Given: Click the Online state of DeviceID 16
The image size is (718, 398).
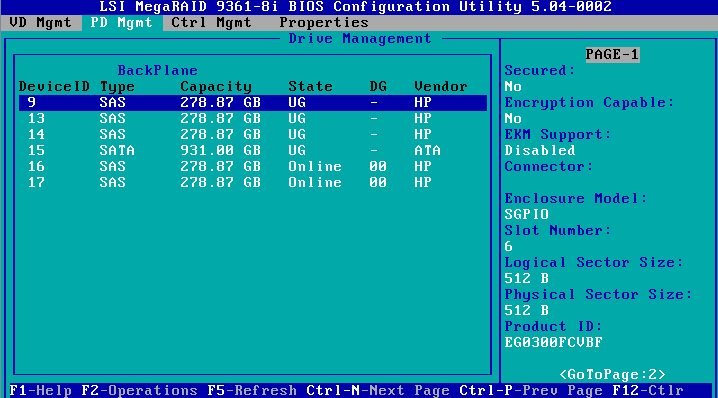Looking at the screenshot, I should coord(315,167).
